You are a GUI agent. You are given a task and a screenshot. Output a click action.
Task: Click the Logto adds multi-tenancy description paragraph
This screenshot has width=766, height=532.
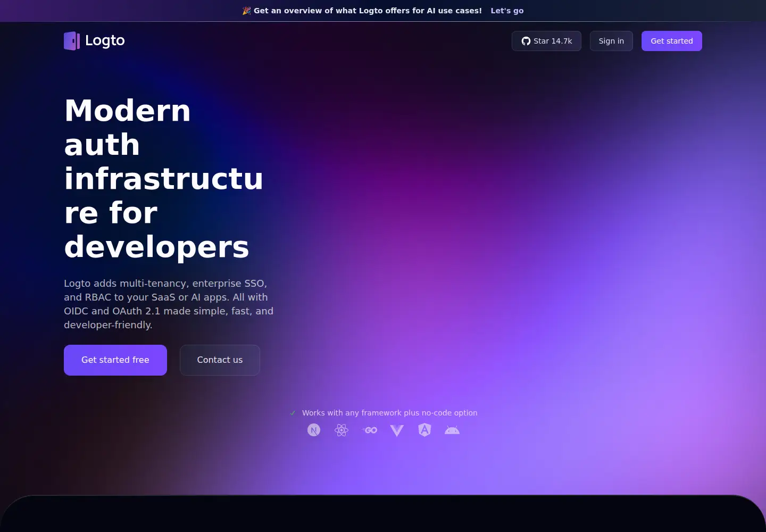click(x=169, y=304)
